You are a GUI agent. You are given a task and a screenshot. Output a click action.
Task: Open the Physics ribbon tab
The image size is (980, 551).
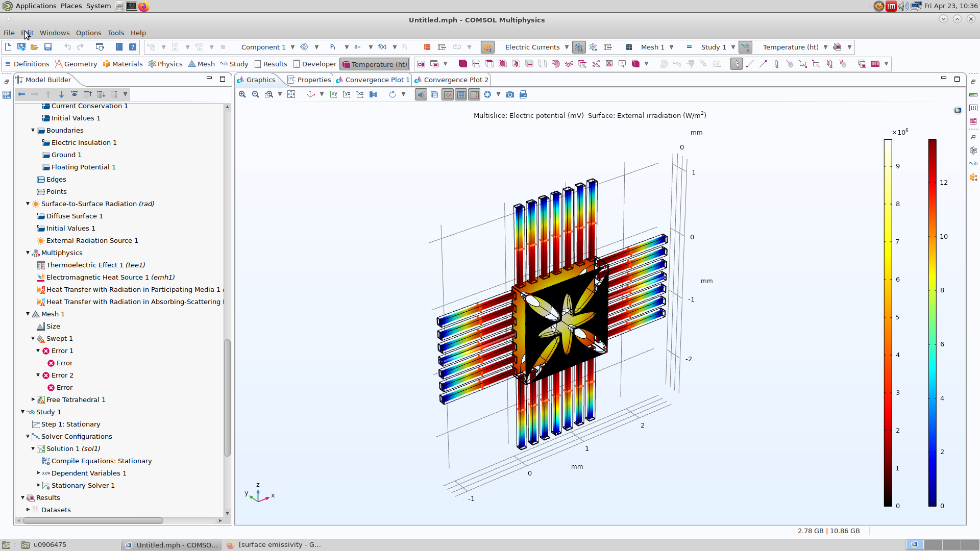165,64
